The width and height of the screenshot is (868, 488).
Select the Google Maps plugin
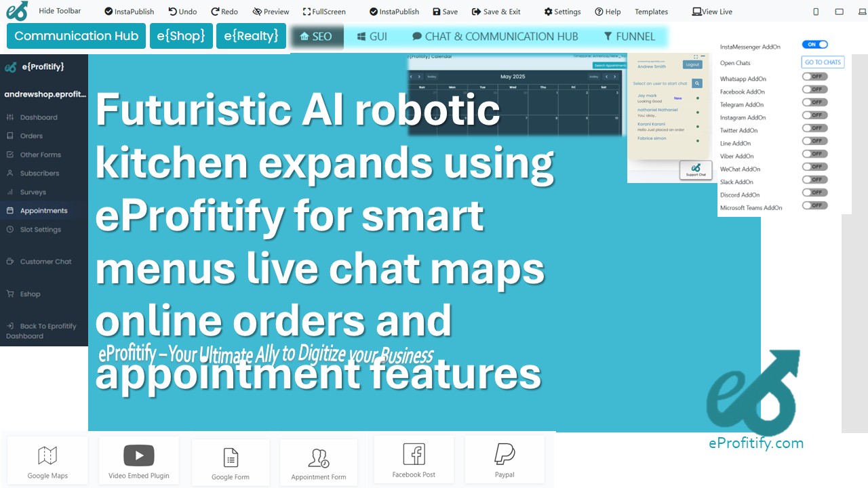click(x=47, y=460)
